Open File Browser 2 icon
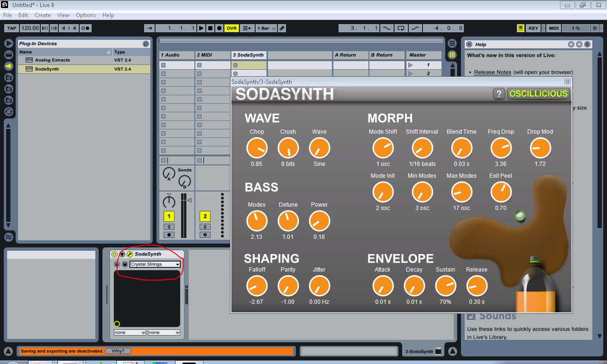607x364 pixels. click(9, 89)
